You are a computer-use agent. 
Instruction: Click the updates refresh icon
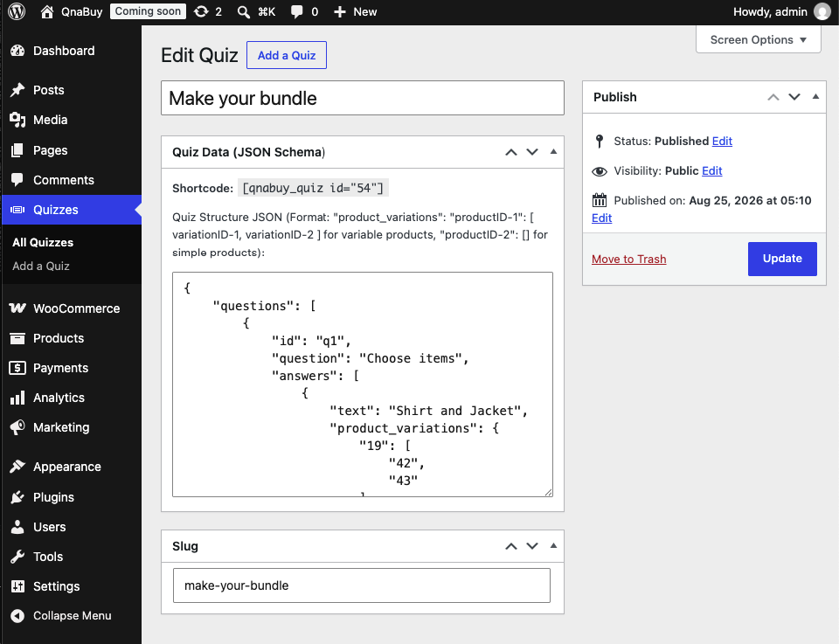click(x=201, y=11)
